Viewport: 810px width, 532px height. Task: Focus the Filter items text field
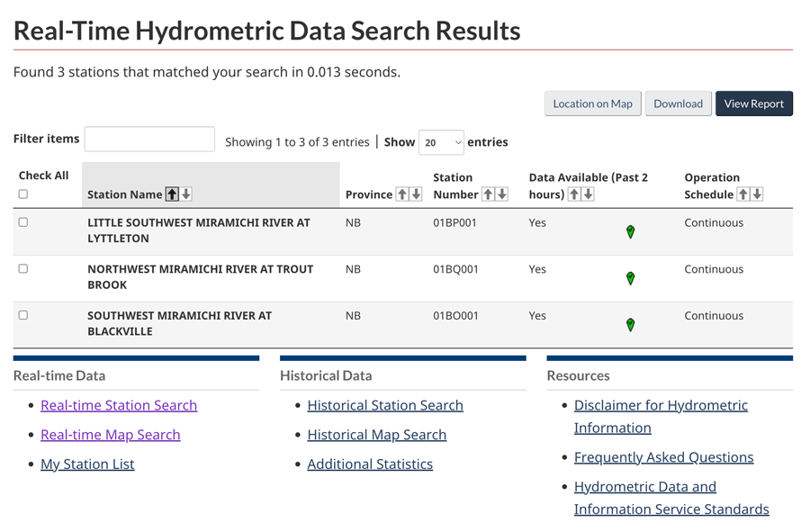(149, 140)
